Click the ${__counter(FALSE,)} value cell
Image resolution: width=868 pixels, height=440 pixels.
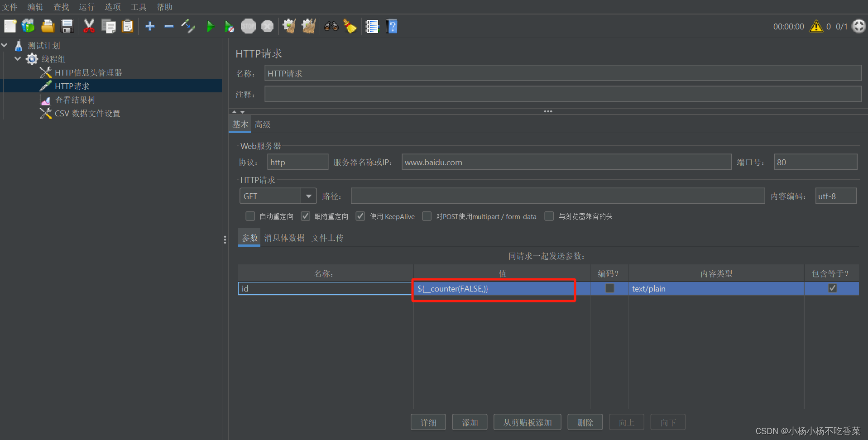coord(502,288)
